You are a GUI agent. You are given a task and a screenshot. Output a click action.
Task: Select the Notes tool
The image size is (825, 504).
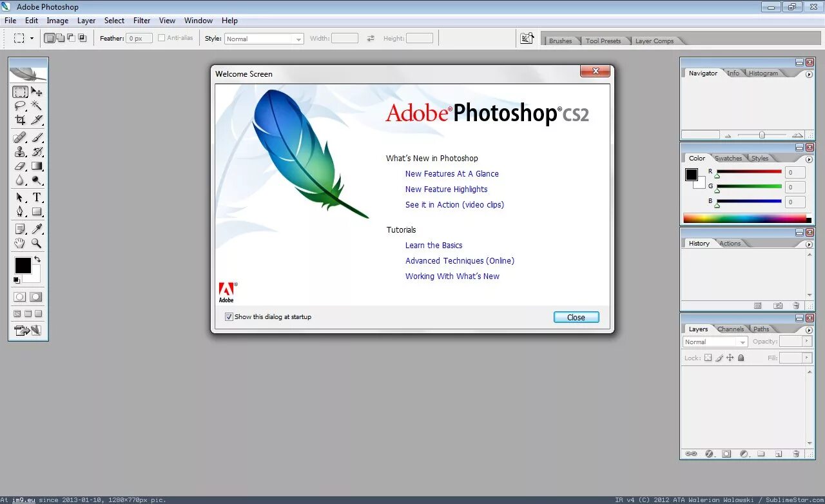pyautogui.click(x=20, y=229)
